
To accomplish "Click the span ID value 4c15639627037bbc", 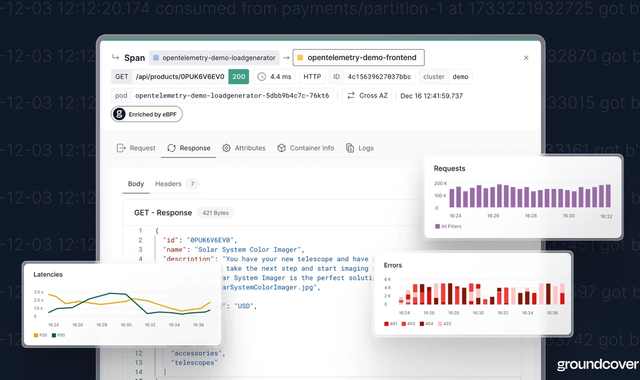I will pyautogui.click(x=379, y=77).
